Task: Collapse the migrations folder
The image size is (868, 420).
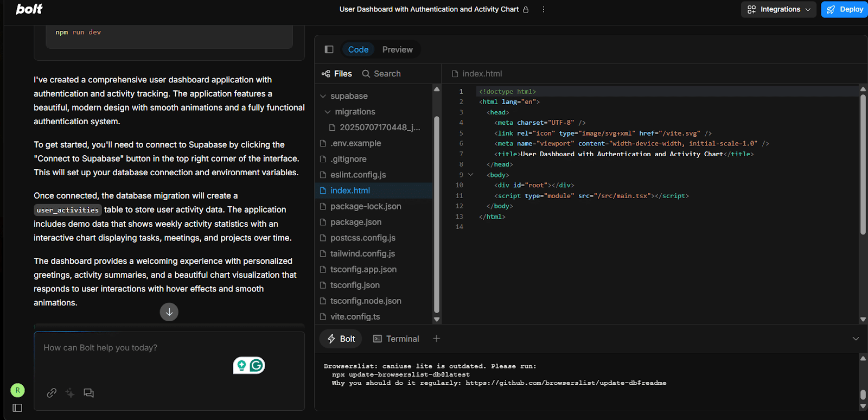Action: 327,112
